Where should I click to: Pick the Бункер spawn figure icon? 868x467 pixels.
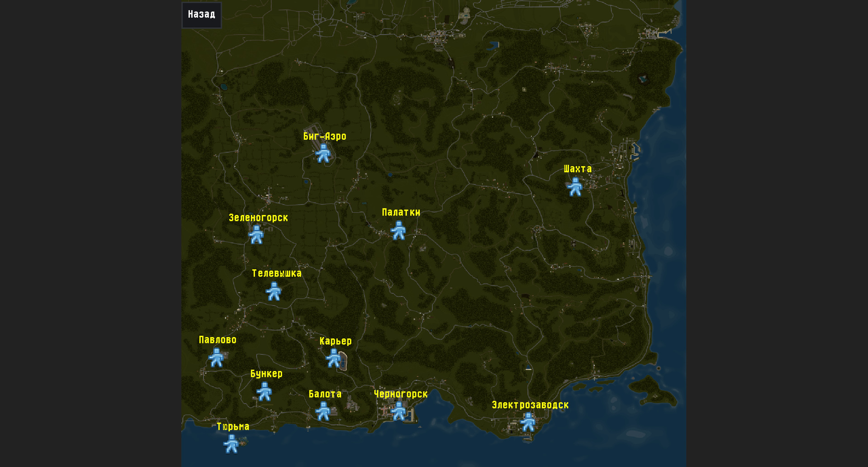264,391
